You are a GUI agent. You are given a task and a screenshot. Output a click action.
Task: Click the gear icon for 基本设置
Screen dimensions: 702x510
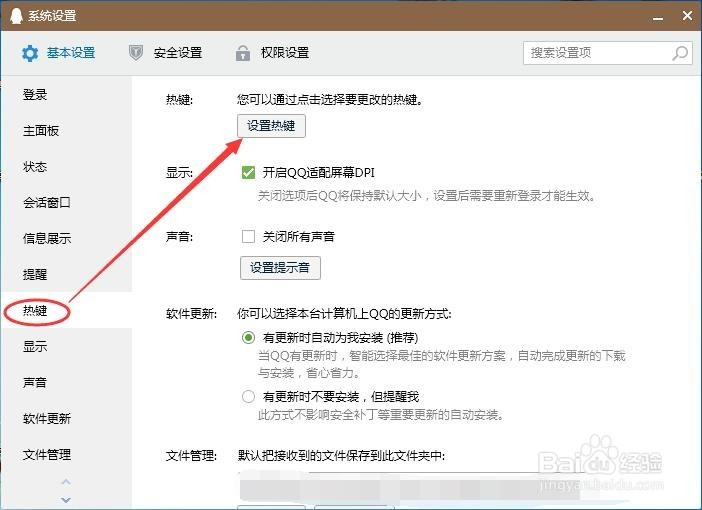30,53
